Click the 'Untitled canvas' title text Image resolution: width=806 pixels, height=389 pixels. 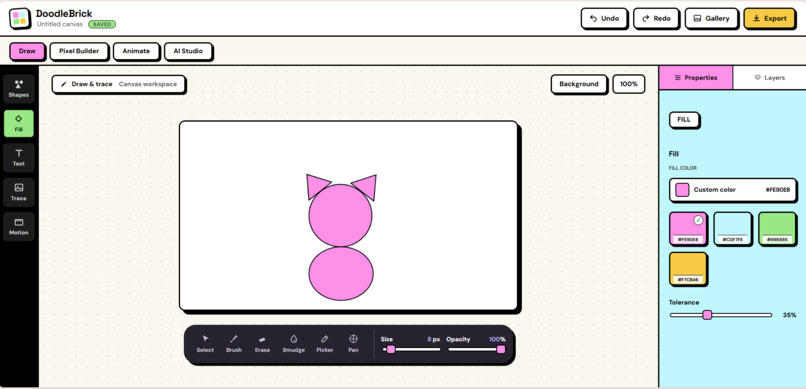[60, 24]
